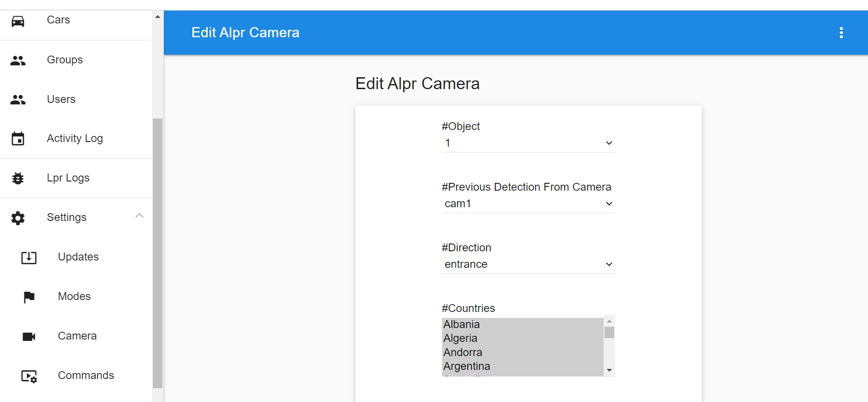The image size is (868, 402).
Task: Click the sidebar scrollbar thumb
Action: pos(158,253)
